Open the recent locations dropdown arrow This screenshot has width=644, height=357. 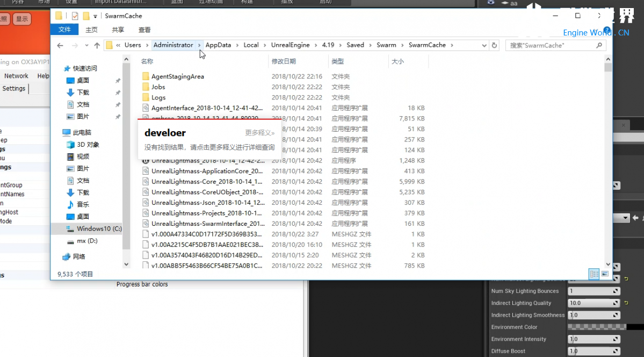coord(86,46)
